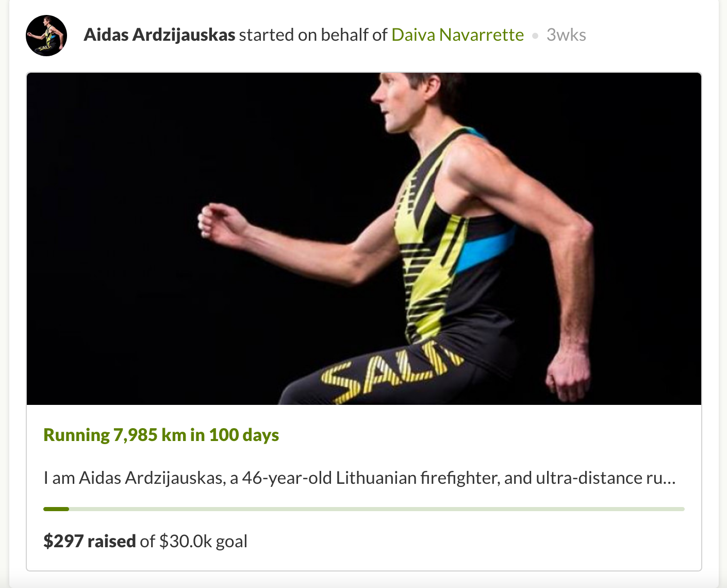The image size is (727, 588).
Task: Open the runner campaign cover photo
Action: (x=364, y=239)
